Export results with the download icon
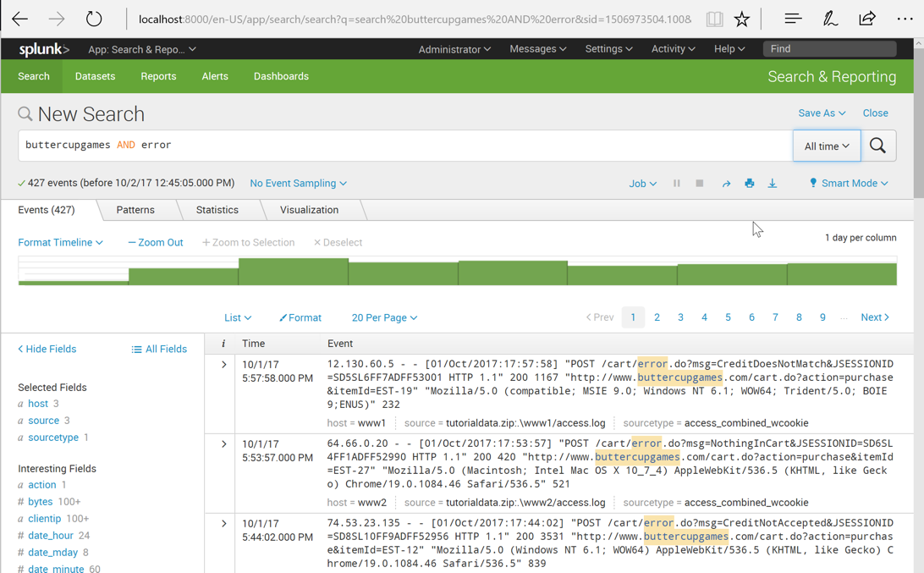Viewport: 924px width, 573px height. click(772, 184)
